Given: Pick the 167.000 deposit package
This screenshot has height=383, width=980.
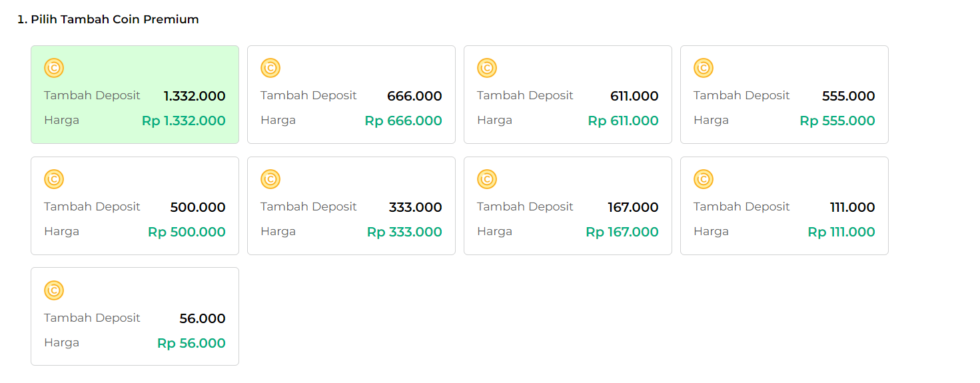Looking at the screenshot, I should (x=568, y=206).
